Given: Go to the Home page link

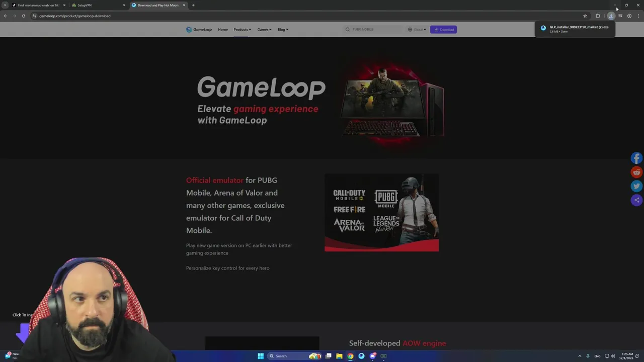Looking at the screenshot, I should pyautogui.click(x=223, y=29).
